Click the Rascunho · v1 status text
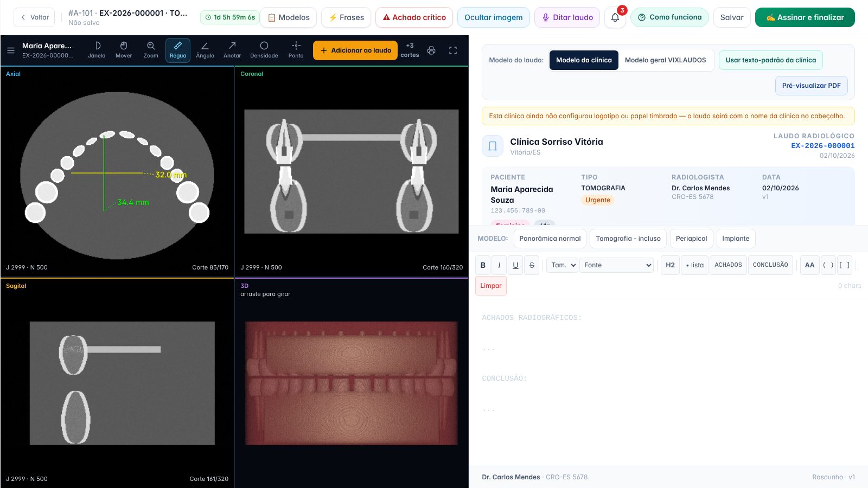868x488 pixels. tap(833, 477)
